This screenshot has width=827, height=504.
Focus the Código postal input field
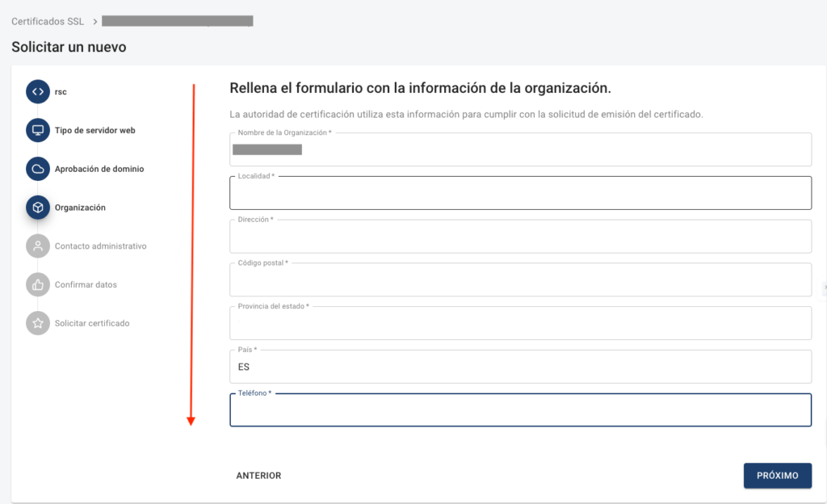pos(521,279)
